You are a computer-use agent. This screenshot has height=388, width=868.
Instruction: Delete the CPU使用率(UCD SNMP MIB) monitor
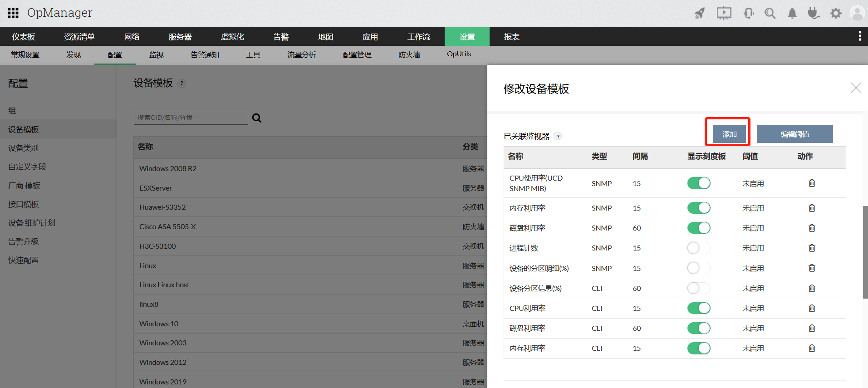click(x=812, y=183)
